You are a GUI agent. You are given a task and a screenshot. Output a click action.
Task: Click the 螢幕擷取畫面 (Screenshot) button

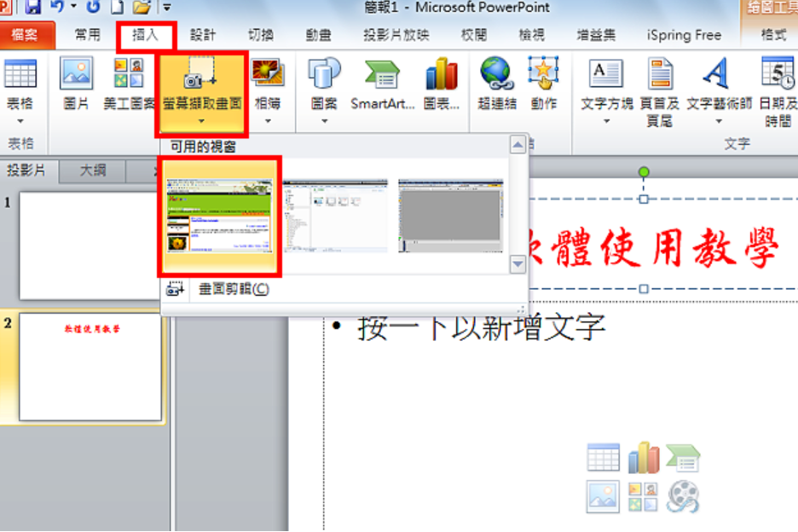[202, 93]
